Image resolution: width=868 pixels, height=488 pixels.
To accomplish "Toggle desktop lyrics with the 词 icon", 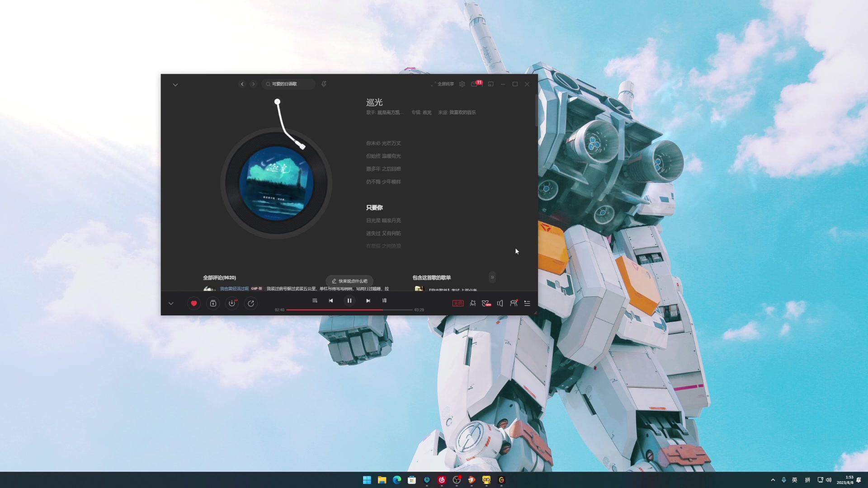I will click(384, 300).
